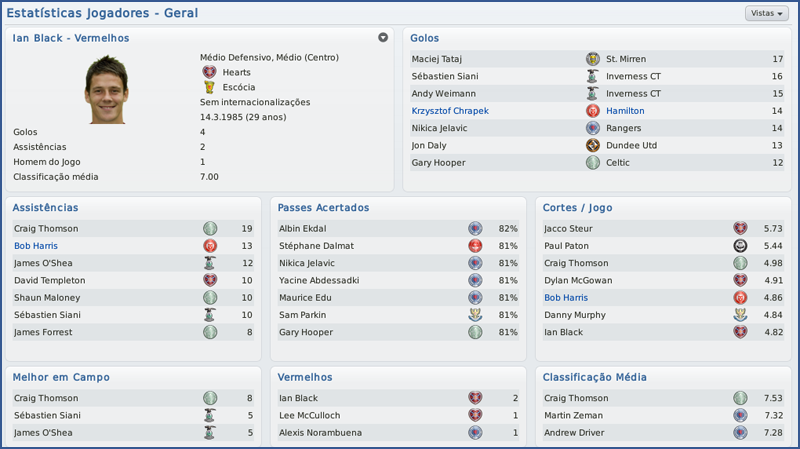Open the Vistas dropdown menu
The height and width of the screenshot is (449, 800).
[766, 13]
